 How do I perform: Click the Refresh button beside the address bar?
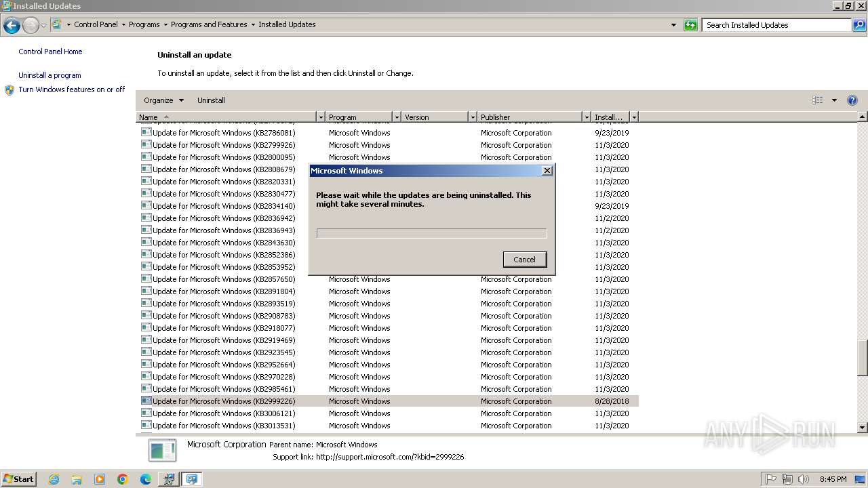690,25
